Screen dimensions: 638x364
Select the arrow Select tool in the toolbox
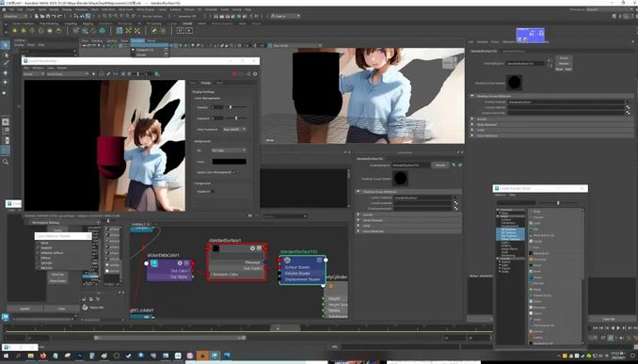tap(6, 45)
